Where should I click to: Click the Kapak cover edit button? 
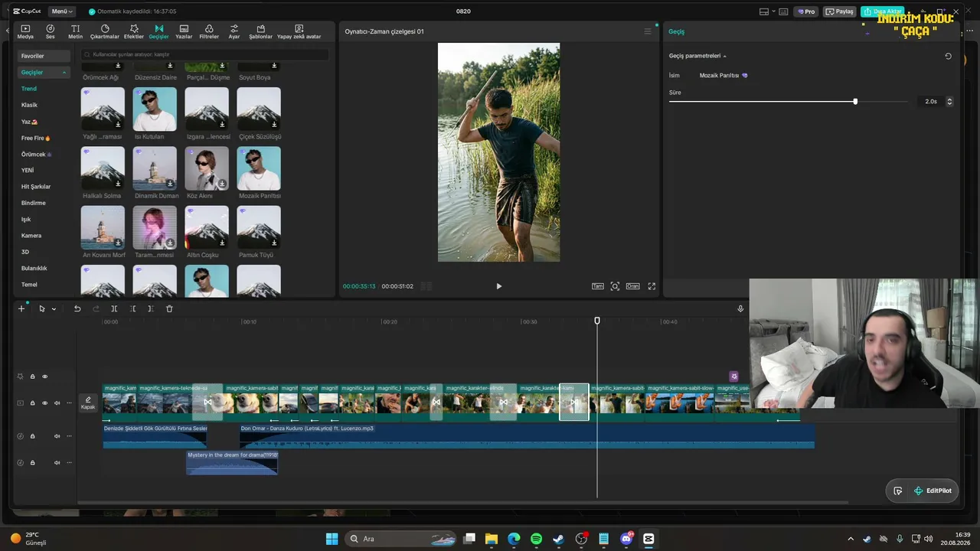click(88, 403)
